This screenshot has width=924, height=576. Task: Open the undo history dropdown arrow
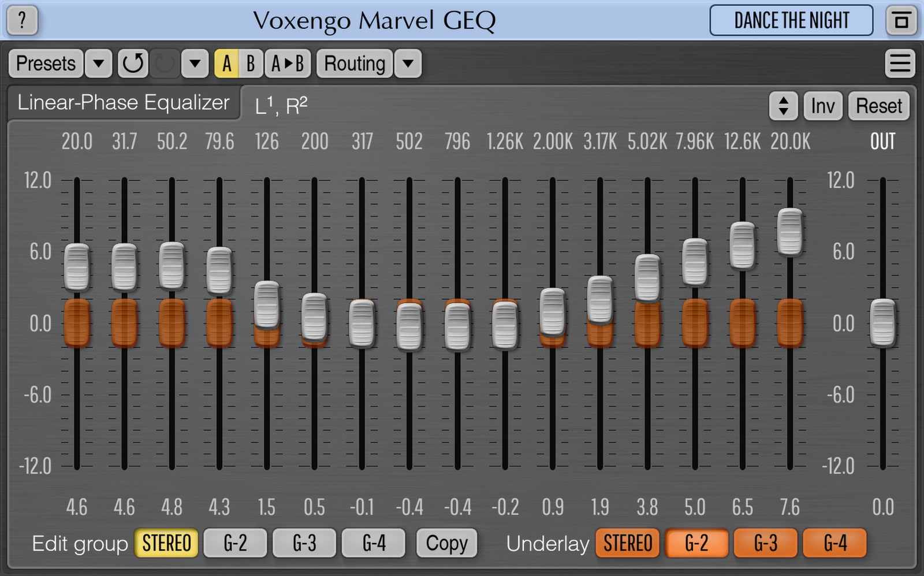(195, 64)
